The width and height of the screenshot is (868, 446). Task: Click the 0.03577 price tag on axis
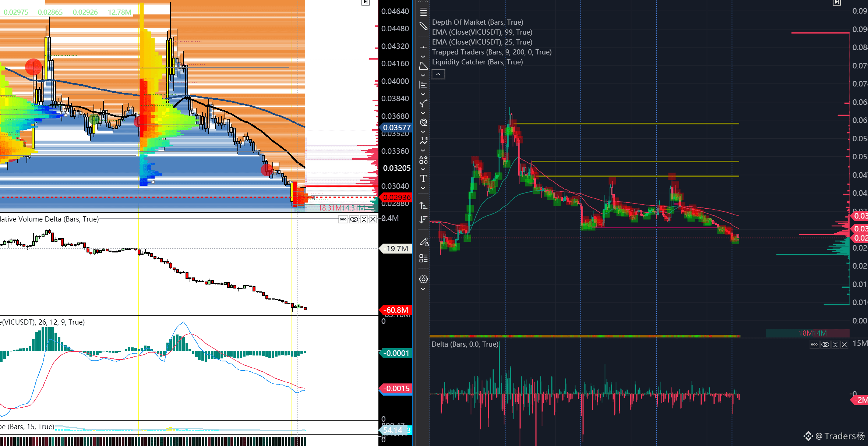click(x=396, y=127)
